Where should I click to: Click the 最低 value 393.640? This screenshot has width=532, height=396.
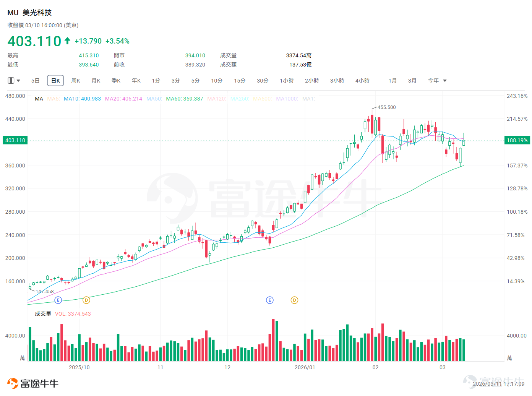tap(89, 65)
